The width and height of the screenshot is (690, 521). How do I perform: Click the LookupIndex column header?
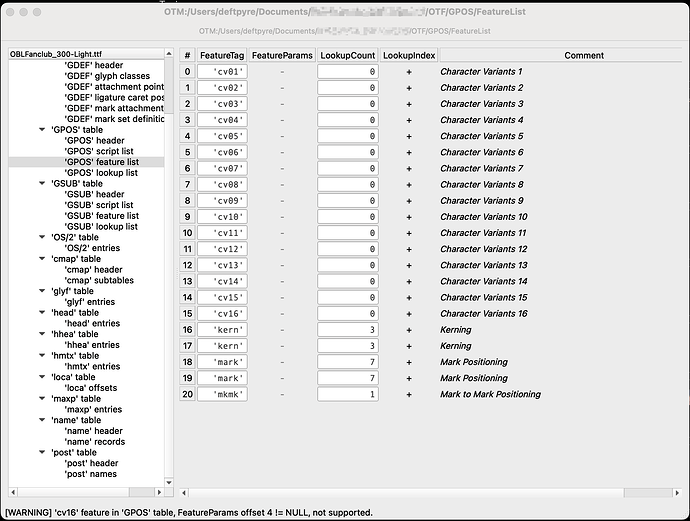pyautogui.click(x=409, y=55)
